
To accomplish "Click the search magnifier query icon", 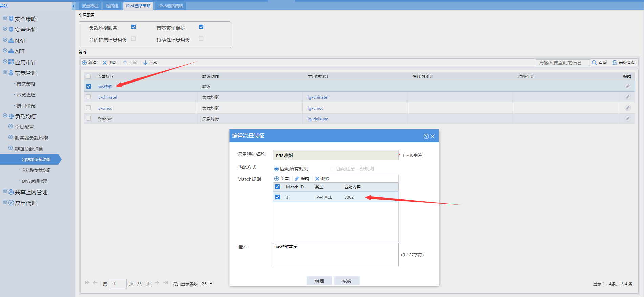I will click(594, 63).
